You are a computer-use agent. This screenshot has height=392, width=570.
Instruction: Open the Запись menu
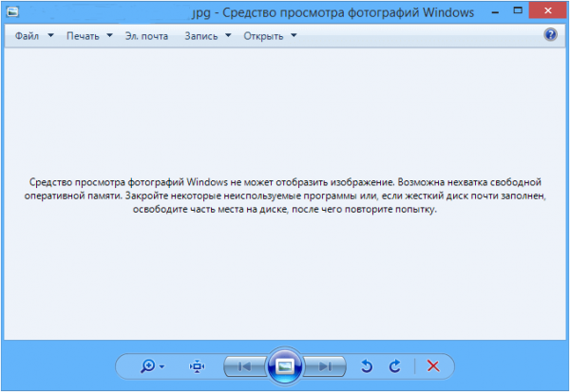[x=201, y=36]
